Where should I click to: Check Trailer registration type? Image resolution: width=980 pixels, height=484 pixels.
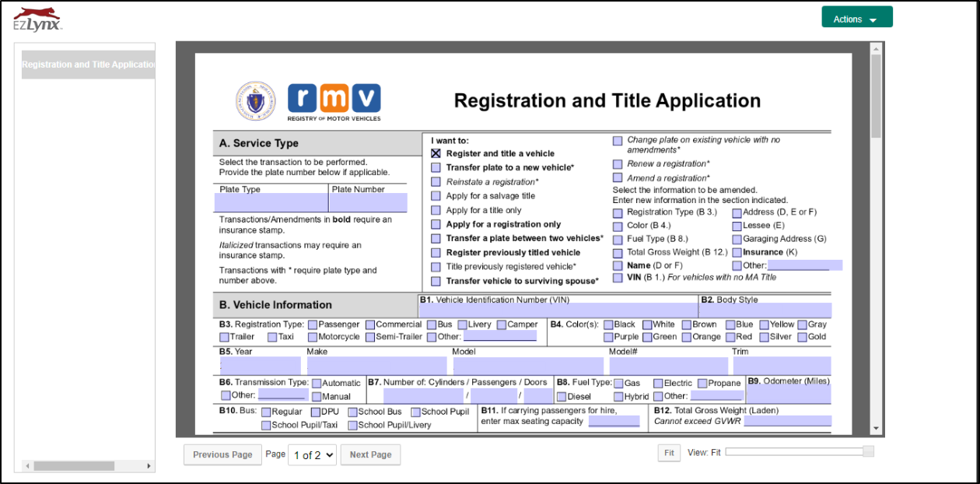click(x=224, y=337)
